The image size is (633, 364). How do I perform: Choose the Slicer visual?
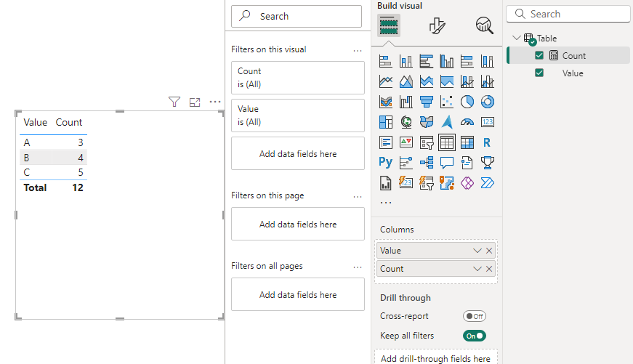point(427,142)
